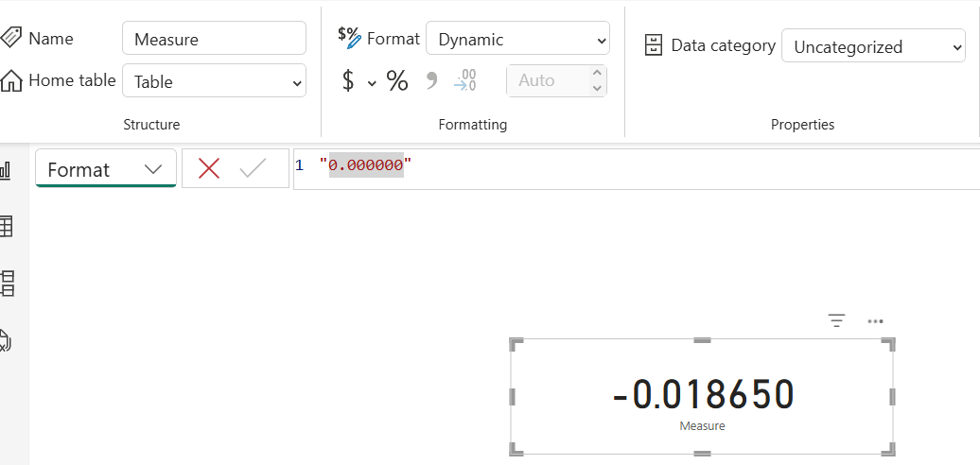This screenshot has height=465, width=980.
Task: Decrease decimal places stepper
Action: (597, 88)
